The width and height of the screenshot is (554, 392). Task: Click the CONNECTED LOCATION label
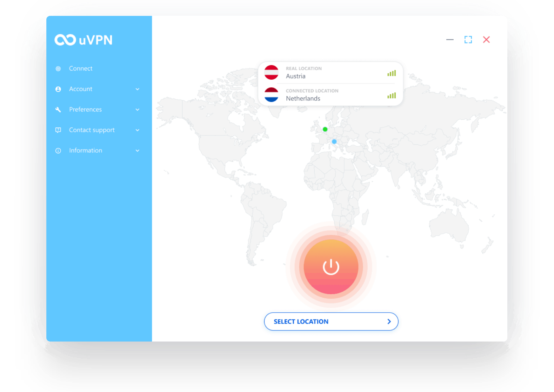(312, 91)
